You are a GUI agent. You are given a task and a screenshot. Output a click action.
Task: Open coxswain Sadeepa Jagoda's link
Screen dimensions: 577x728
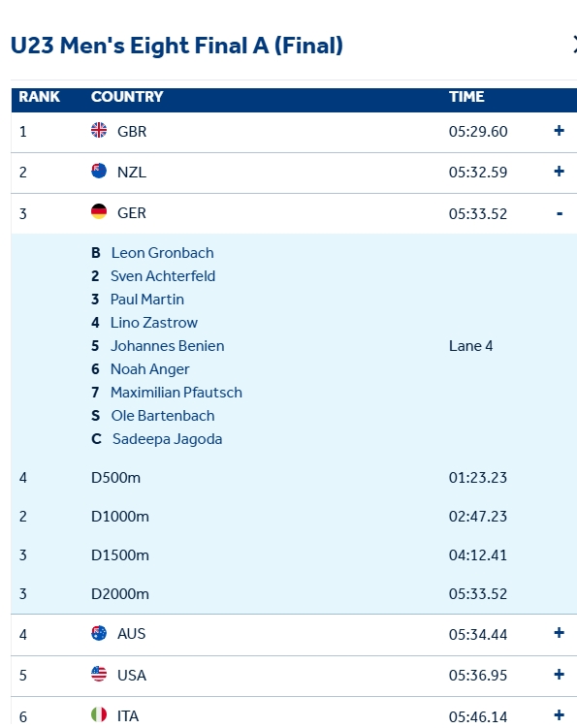point(167,439)
